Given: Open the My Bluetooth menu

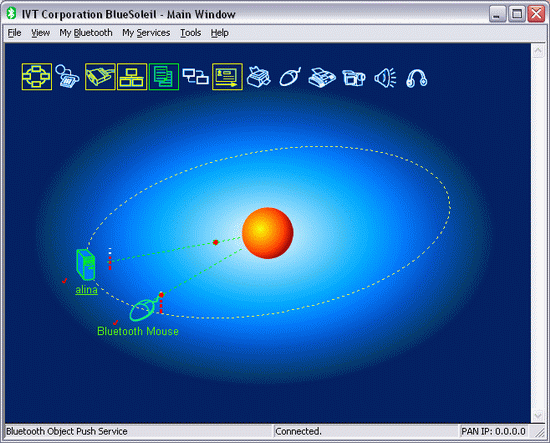Looking at the screenshot, I should 86,33.
